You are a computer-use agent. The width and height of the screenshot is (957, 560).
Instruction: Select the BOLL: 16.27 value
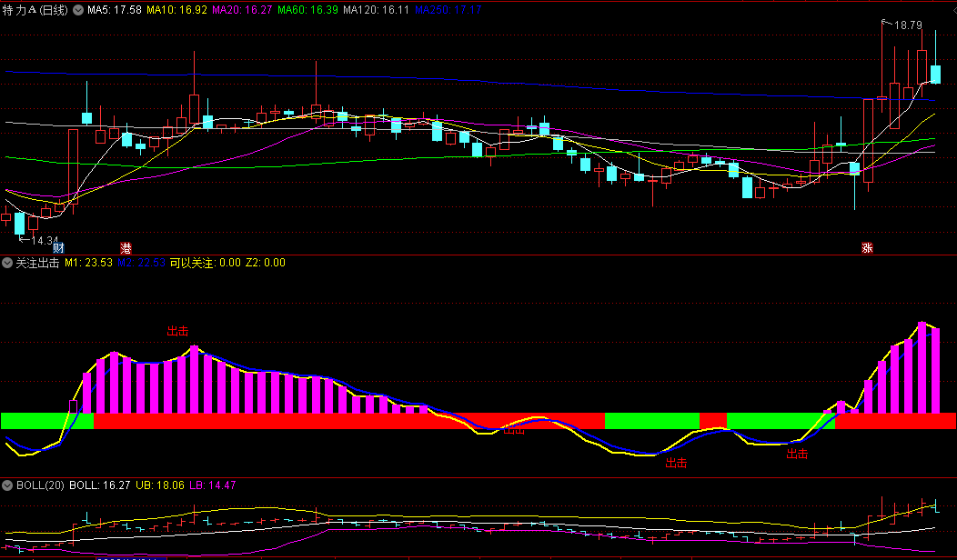(x=100, y=485)
